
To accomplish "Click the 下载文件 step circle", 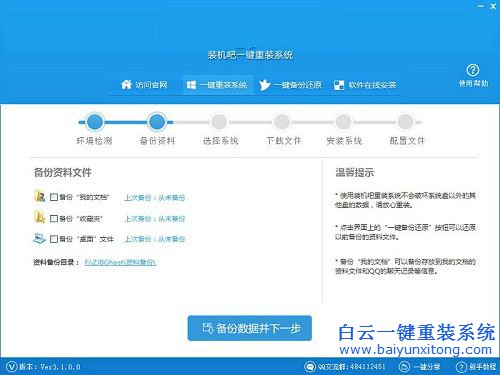I will [282, 122].
